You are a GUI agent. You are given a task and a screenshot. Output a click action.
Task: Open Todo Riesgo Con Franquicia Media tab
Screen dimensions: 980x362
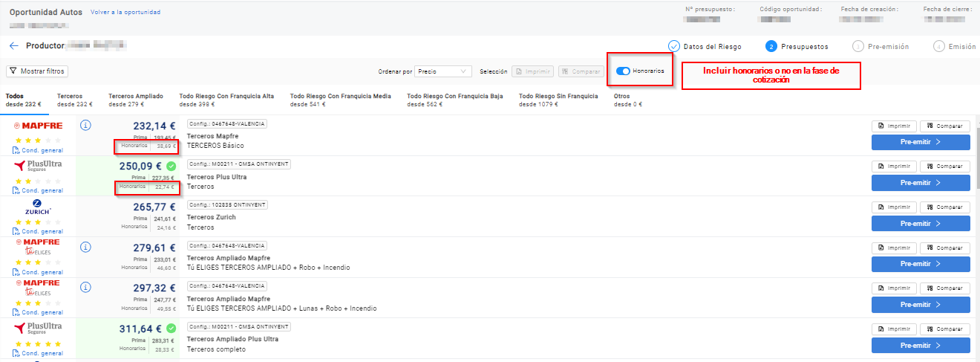click(340, 100)
